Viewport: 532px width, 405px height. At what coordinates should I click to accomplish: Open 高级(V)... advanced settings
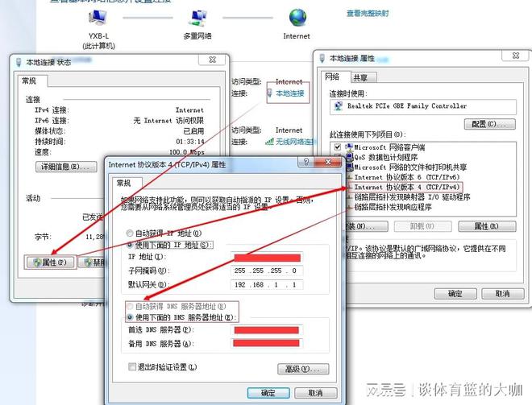click(x=302, y=369)
